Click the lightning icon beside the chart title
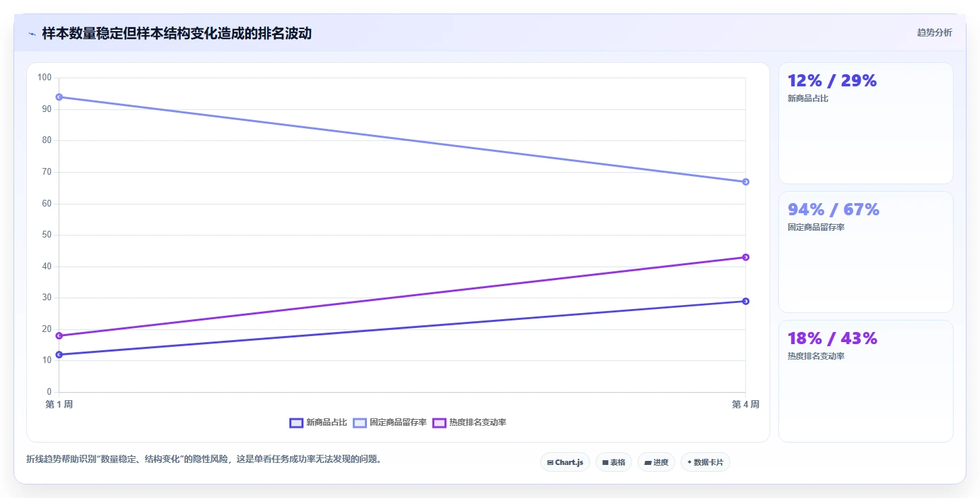 point(32,34)
